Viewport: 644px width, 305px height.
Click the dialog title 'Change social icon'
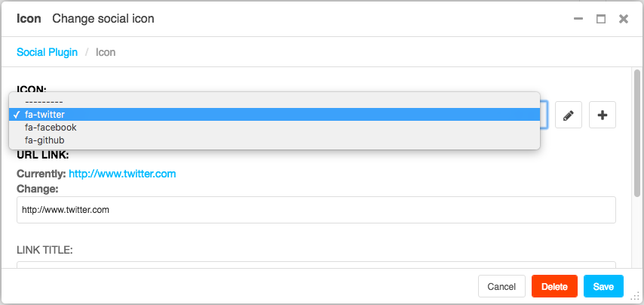(103, 19)
